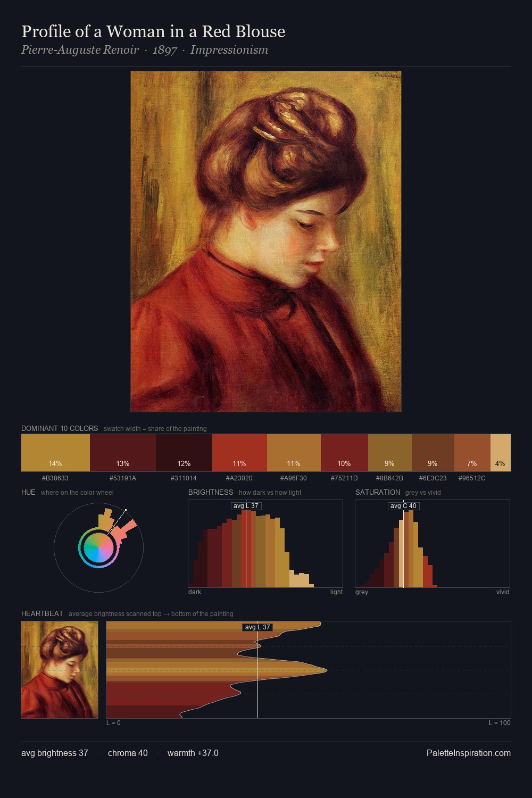Click the 'light' axis label
The image size is (532, 798).
tap(337, 592)
